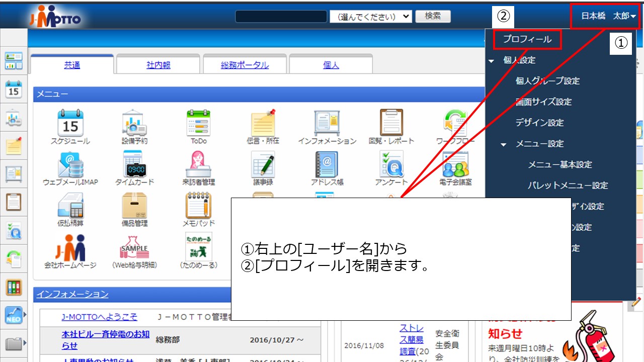Click the 検索 search button
Image resolution: width=644 pixels, height=362 pixels.
[433, 16]
